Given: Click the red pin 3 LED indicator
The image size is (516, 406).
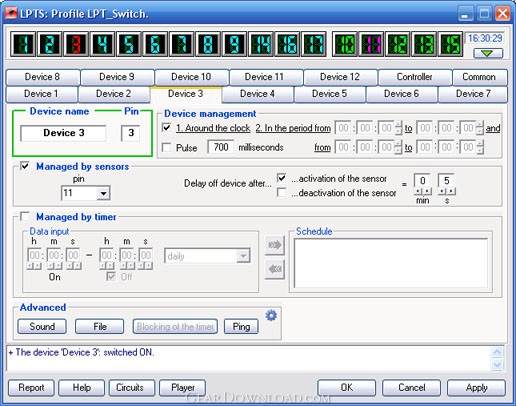Looking at the screenshot, I should point(76,44).
